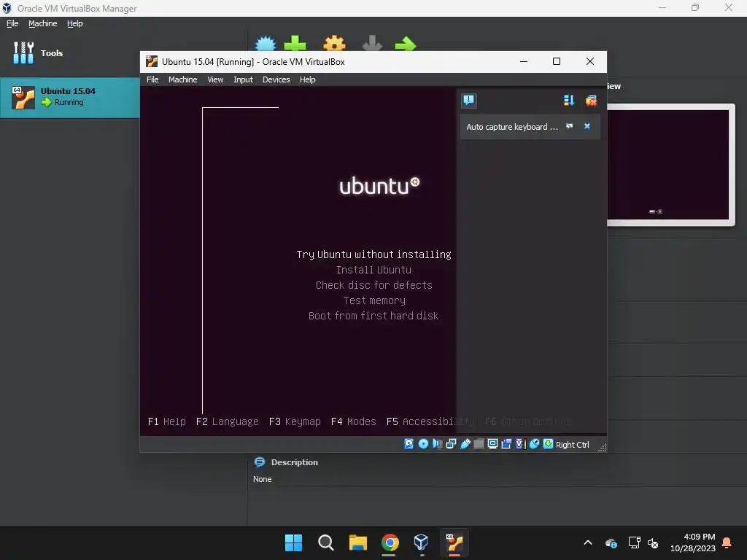
Task: Open Windows taskbar Search
Action: click(x=326, y=542)
